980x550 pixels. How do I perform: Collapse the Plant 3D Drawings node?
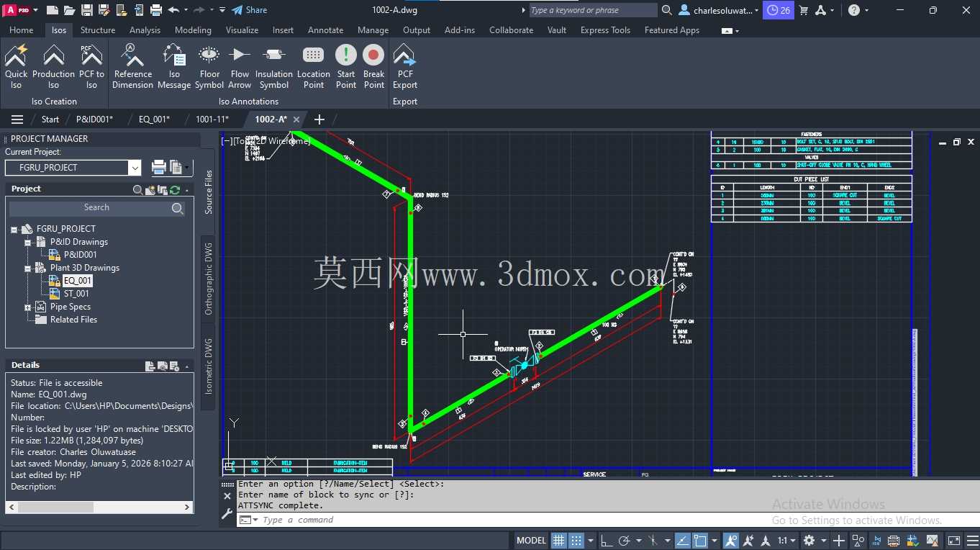[x=28, y=269]
